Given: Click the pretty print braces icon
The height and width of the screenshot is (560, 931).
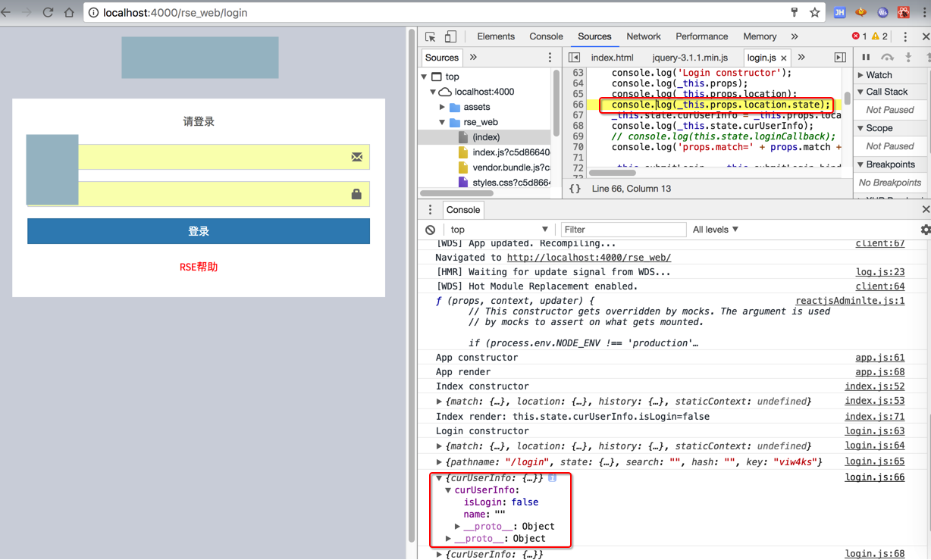Looking at the screenshot, I should (575, 189).
